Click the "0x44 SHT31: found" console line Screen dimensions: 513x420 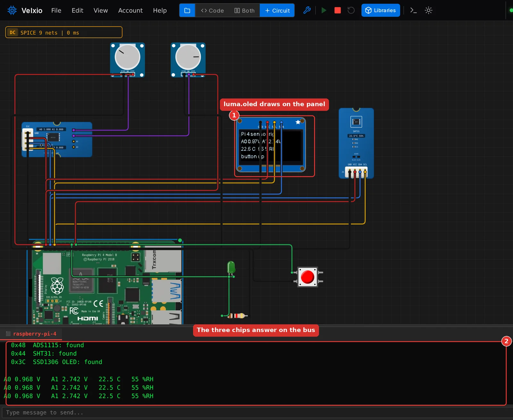[44, 354]
